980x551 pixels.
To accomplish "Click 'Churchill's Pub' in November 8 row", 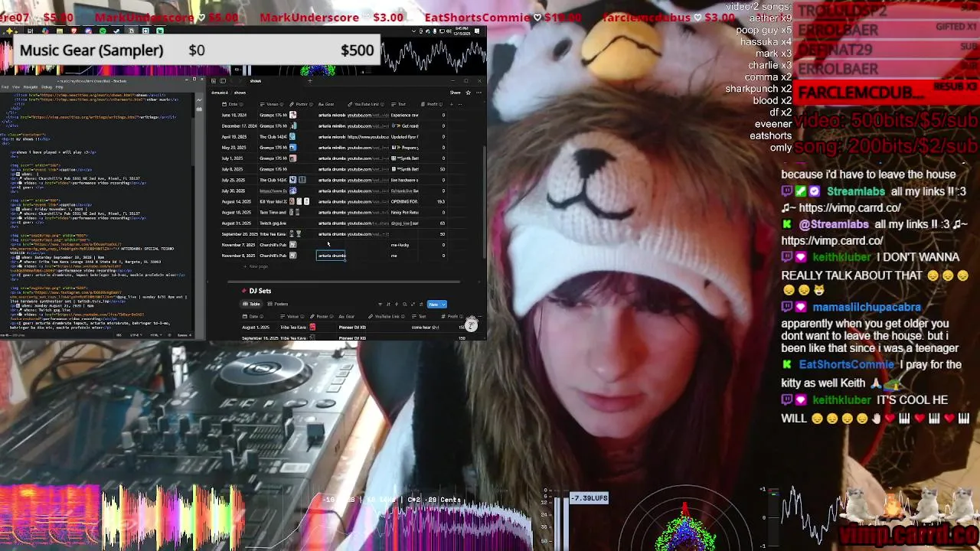I will click(x=273, y=256).
